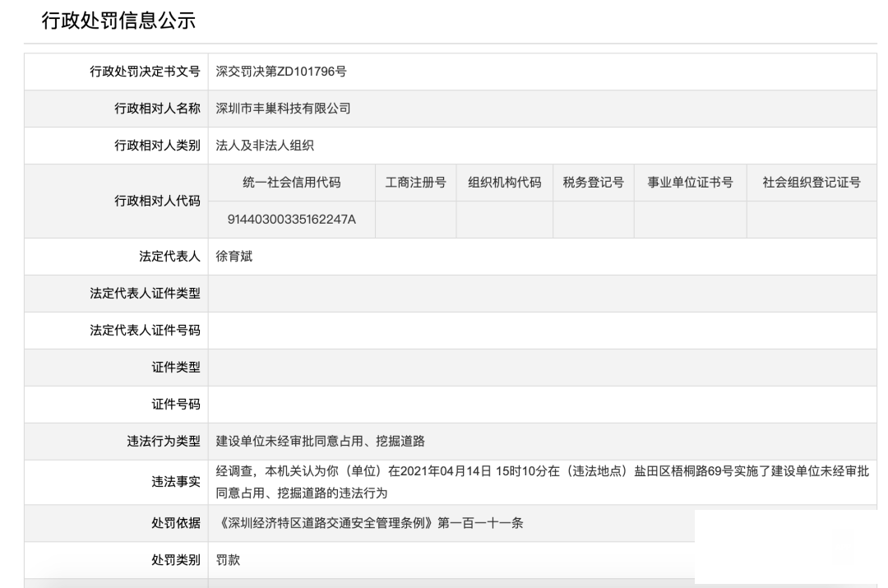Click the 统一社会信用代码 column header
This screenshot has height=588, width=888.
point(292,183)
